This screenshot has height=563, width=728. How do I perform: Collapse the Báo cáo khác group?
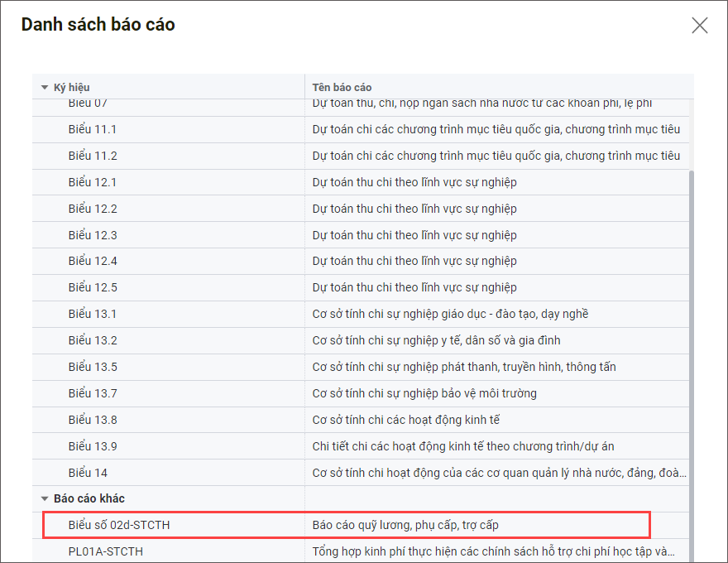pos(45,498)
